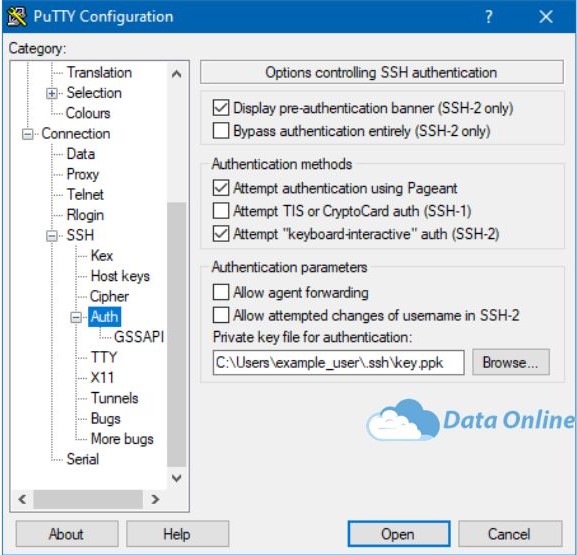
Task: Select the SSH category
Action: 80,235
